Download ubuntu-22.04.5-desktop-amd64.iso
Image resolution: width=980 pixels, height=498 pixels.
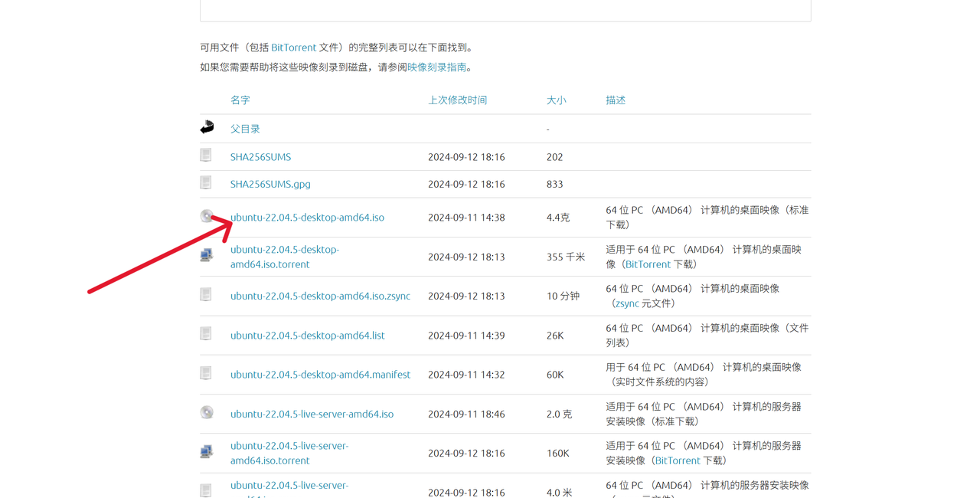click(x=307, y=217)
